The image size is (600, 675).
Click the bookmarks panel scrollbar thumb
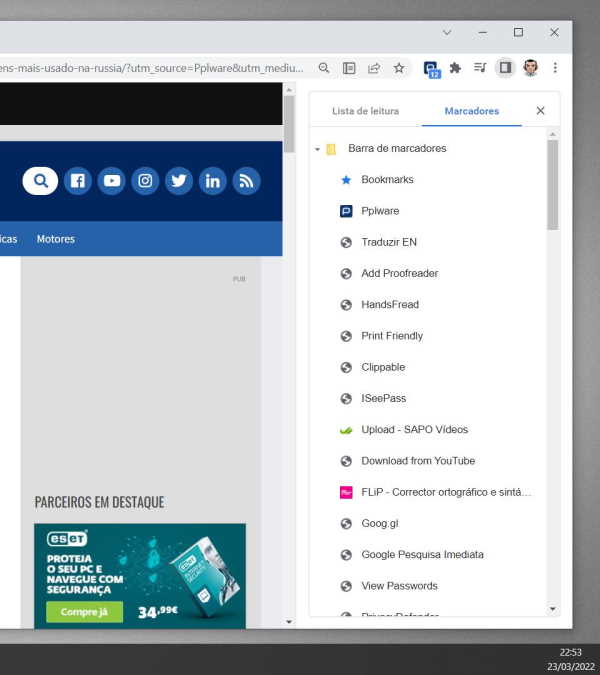point(553,185)
